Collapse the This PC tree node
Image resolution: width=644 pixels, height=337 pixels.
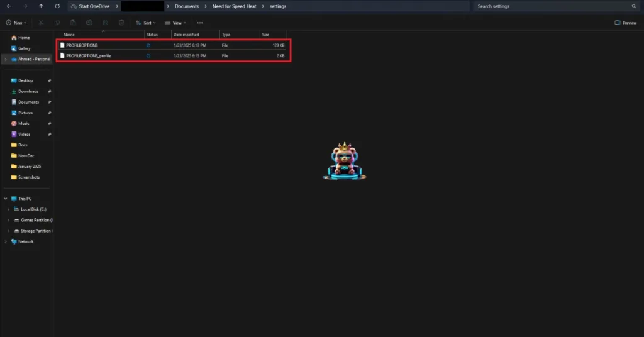pos(5,198)
